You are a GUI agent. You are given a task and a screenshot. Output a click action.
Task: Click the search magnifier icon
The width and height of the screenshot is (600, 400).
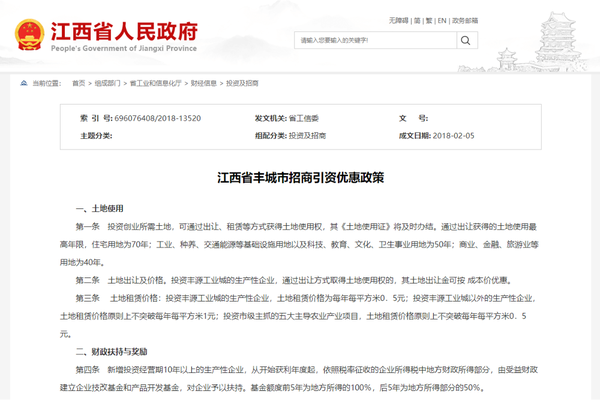click(466, 40)
